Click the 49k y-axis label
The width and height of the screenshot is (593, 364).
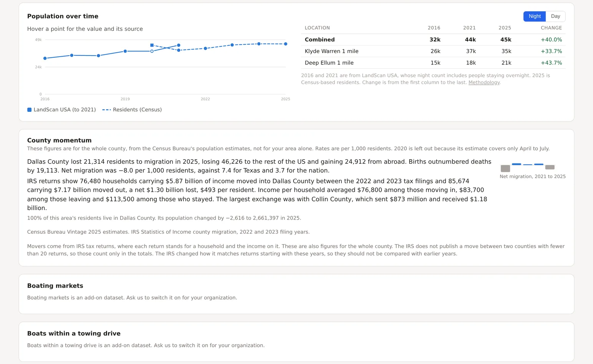point(39,40)
